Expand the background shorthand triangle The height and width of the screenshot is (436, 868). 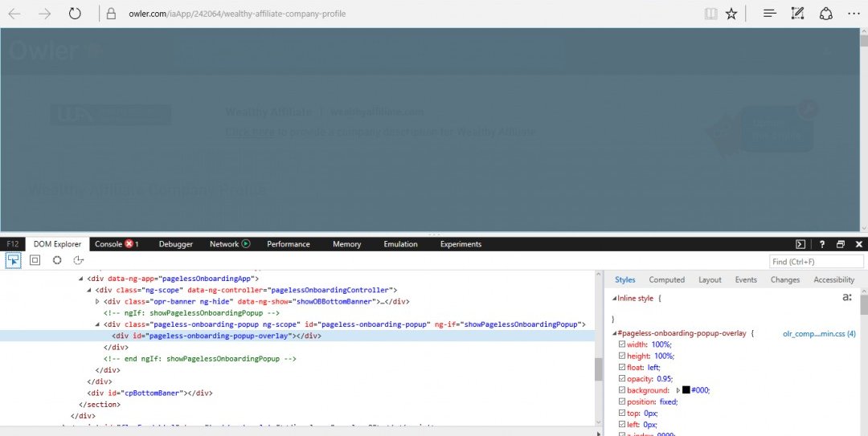click(x=678, y=390)
